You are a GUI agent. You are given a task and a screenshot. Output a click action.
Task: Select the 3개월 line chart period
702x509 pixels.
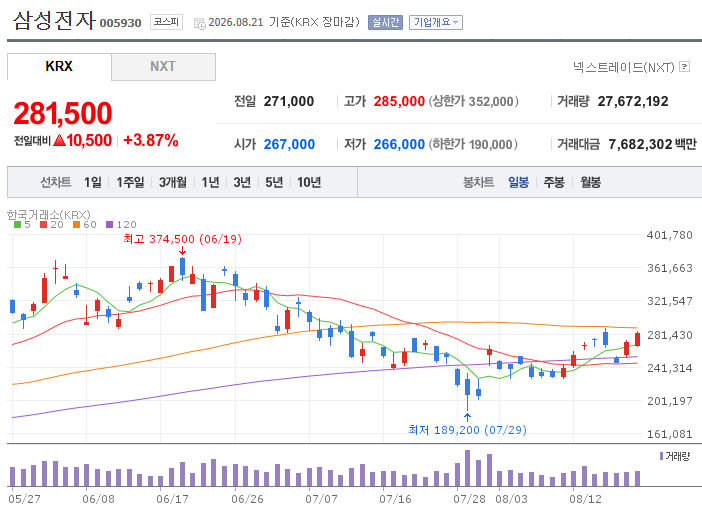(173, 182)
